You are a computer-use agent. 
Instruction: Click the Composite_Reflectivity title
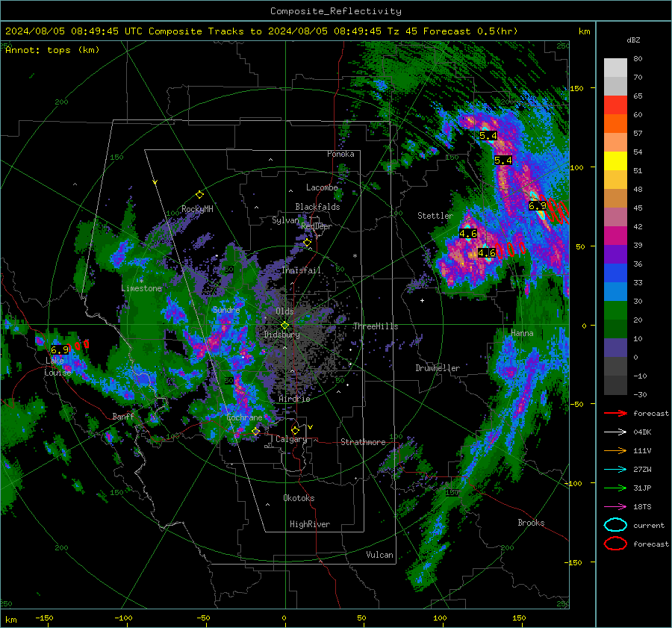[335, 11]
